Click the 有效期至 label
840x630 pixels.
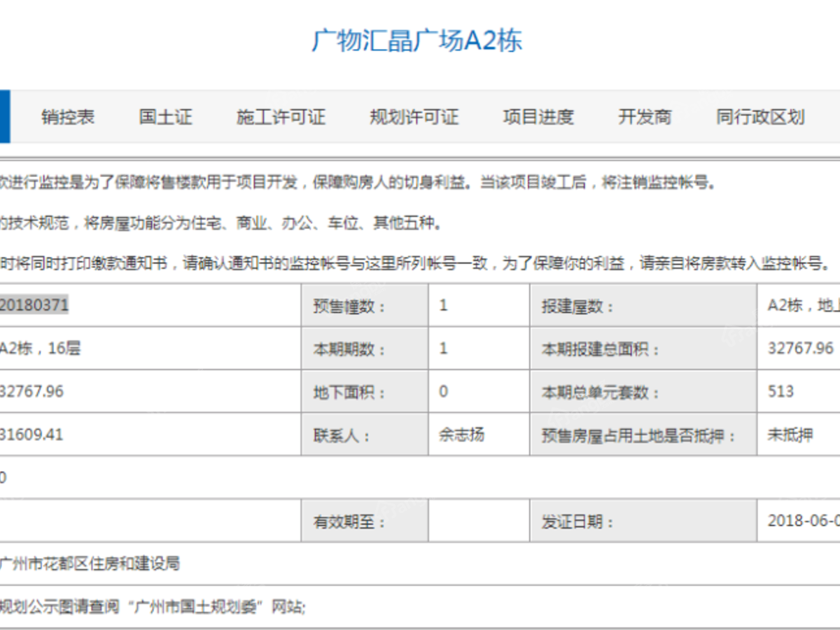coord(349,521)
